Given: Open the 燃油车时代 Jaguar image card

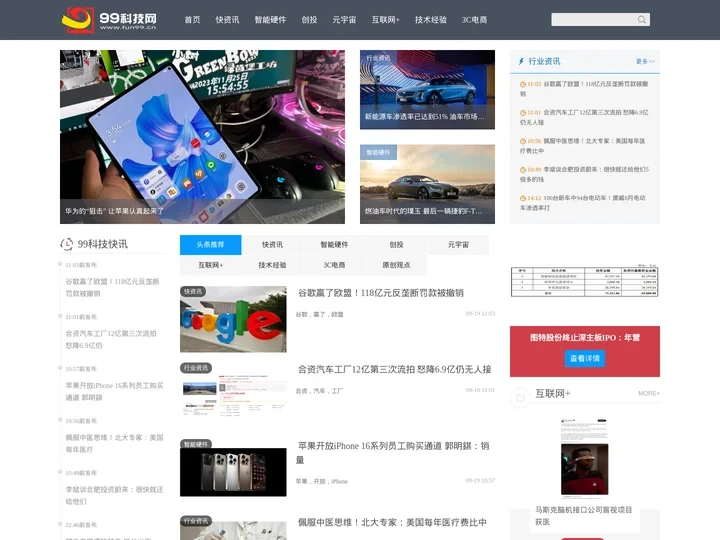Looking at the screenshot, I should coord(427,184).
